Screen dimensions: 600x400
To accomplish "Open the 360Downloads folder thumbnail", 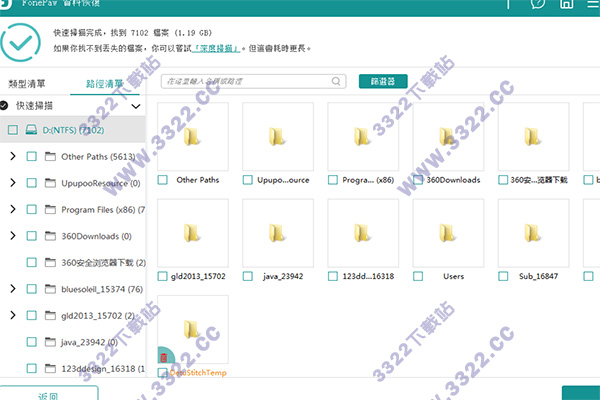I will coord(448,137).
